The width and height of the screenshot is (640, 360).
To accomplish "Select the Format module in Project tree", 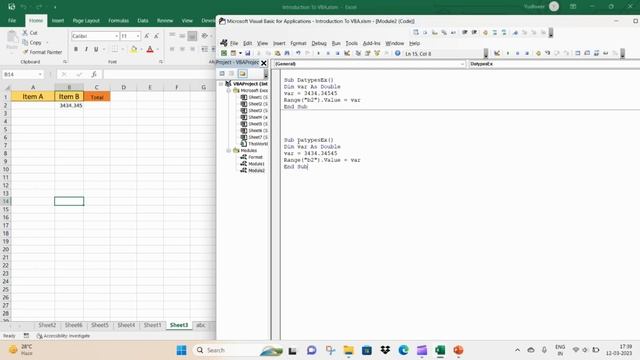I will (251, 157).
